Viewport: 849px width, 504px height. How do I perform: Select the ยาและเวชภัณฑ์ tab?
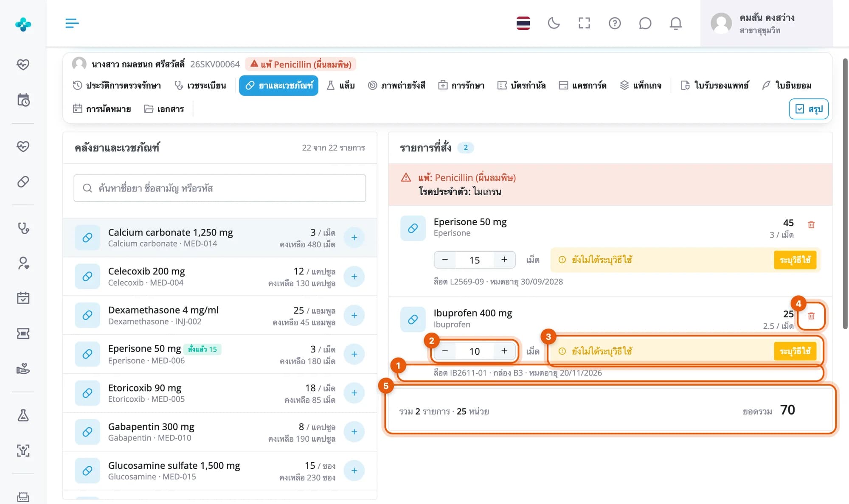coord(278,85)
